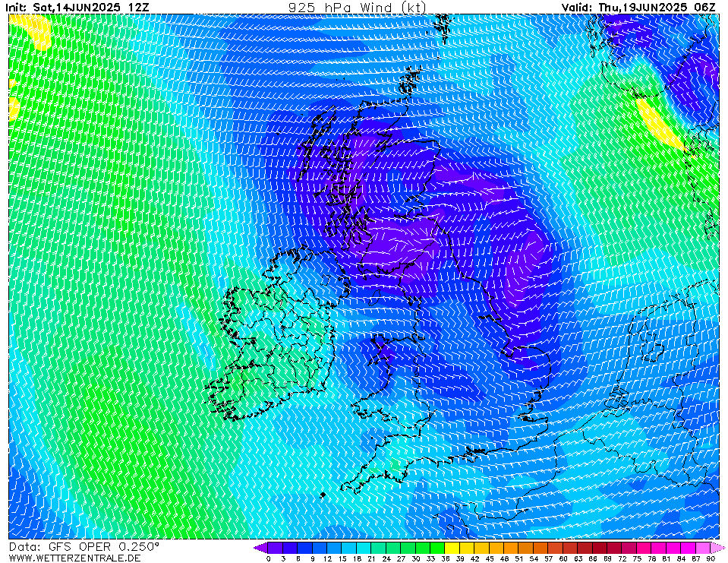The height and width of the screenshot is (563, 728).
Task: Click the legend value "9"
Action: click(313, 558)
